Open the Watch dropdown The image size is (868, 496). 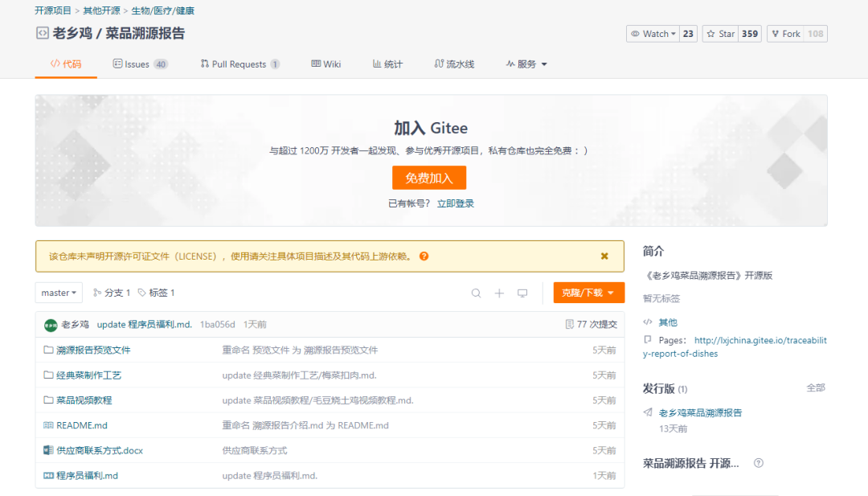653,34
